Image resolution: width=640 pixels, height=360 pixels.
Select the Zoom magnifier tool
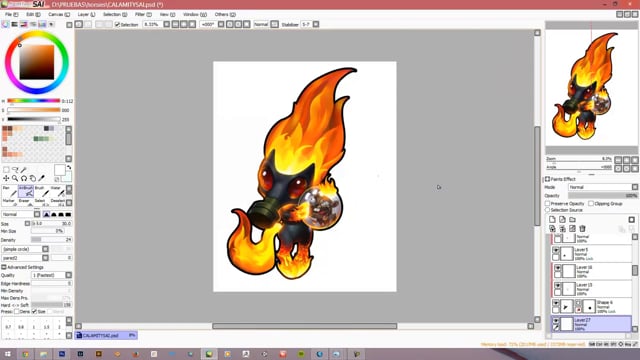15,178
